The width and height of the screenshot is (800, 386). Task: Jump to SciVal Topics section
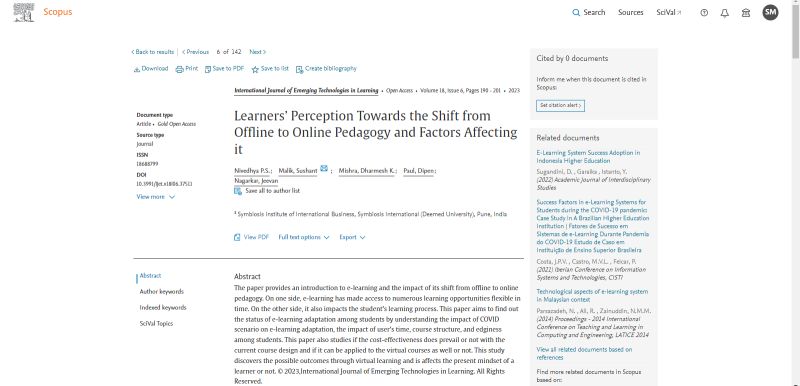point(156,323)
